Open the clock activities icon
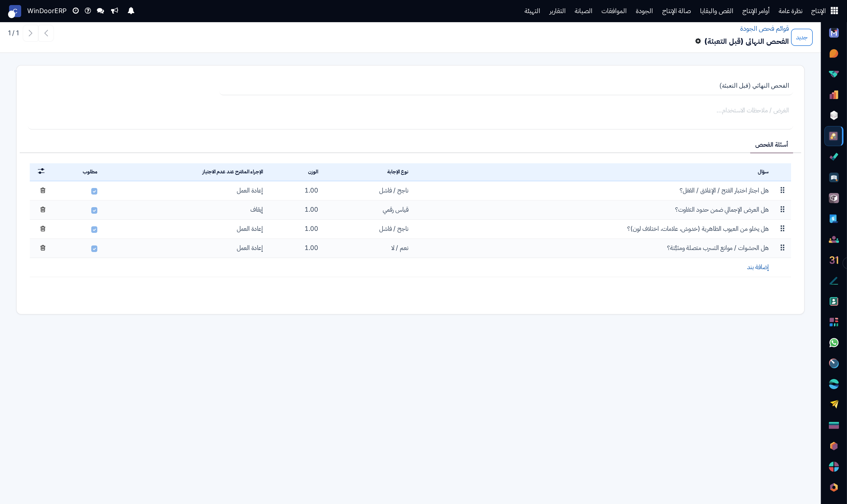Viewport: 847px width, 504px height. tap(76, 11)
